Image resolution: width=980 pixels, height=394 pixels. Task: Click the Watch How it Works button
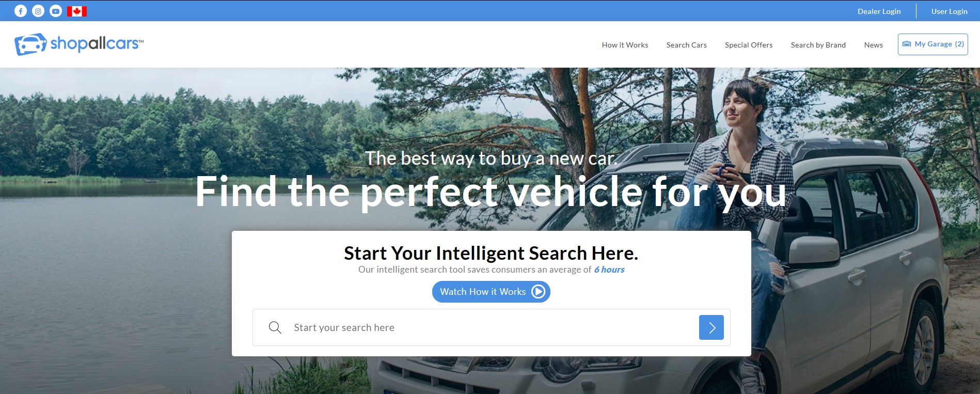click(491, 292)
